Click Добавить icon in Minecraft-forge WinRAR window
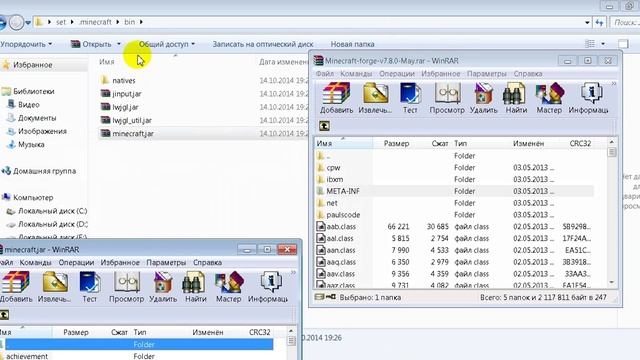640x360 pixels. point(336,98)
